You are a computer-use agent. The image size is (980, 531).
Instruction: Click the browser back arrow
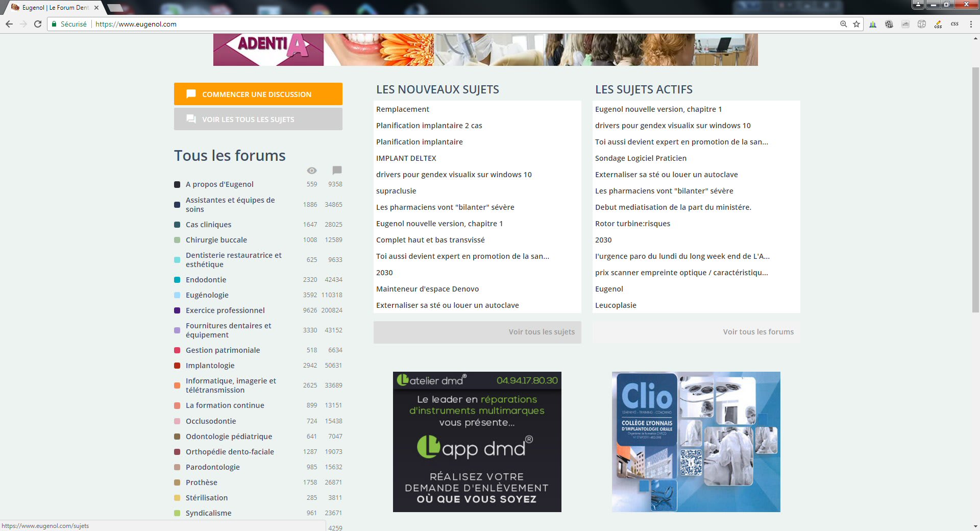click(x=9, y=24)
